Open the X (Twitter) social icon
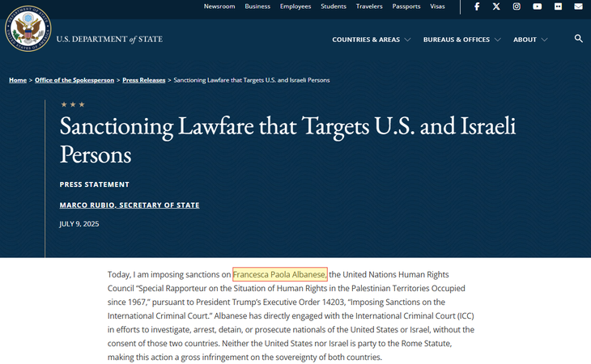Image resolution: width=591 pixels, height=364 pixels. (496, 6)
